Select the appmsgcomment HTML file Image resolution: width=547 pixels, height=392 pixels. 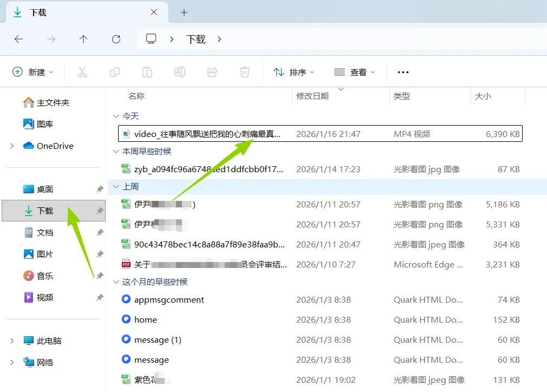(320, 299)
